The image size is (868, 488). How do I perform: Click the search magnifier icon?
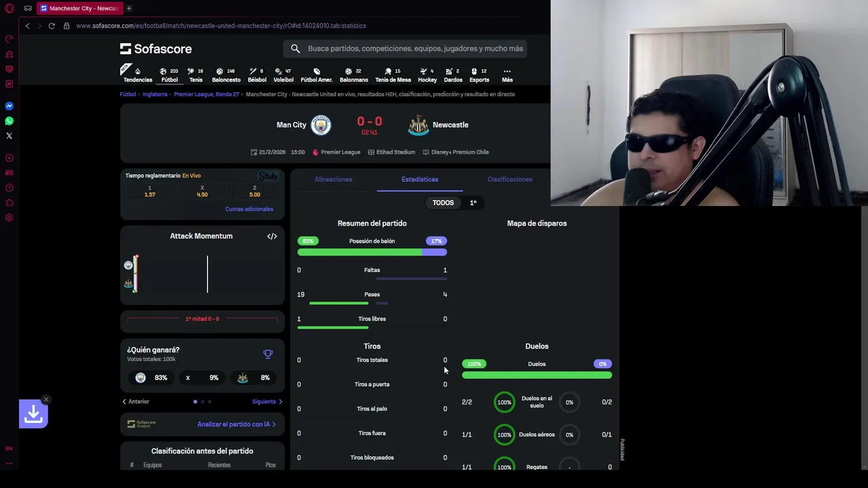click(295, 49)
